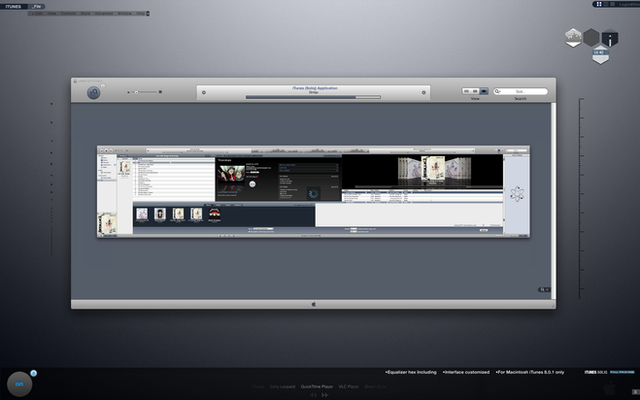The height and width of the screenshot is (400, 640).
Task: Click the ITUNES label in the top bar
Action: coord(13,7)
